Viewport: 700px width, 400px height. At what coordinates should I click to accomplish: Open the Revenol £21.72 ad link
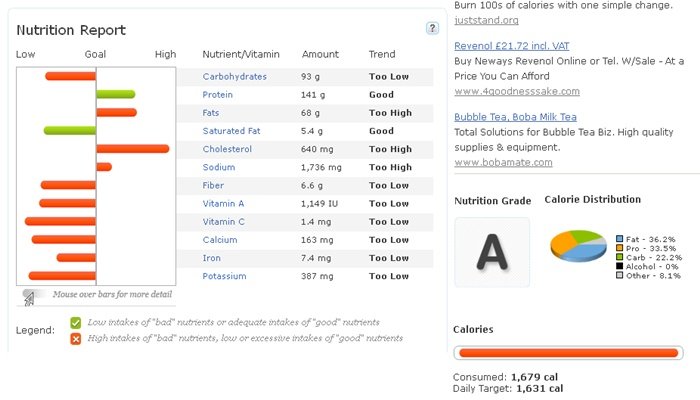click(510, 46)
